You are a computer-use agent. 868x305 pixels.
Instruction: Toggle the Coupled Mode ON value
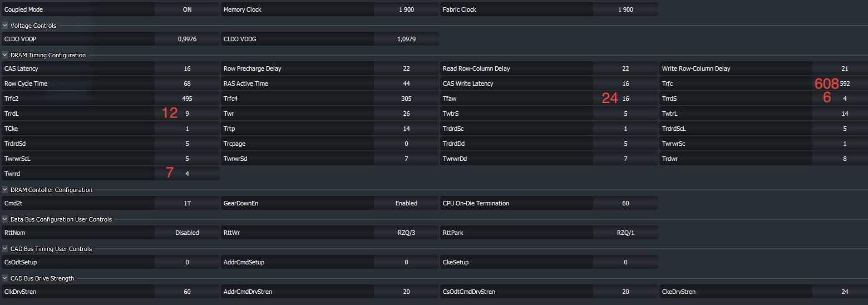point(187,9)
